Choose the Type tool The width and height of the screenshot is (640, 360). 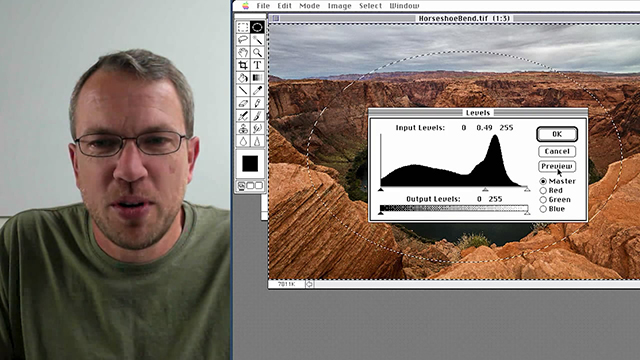(x=257, y=65)
